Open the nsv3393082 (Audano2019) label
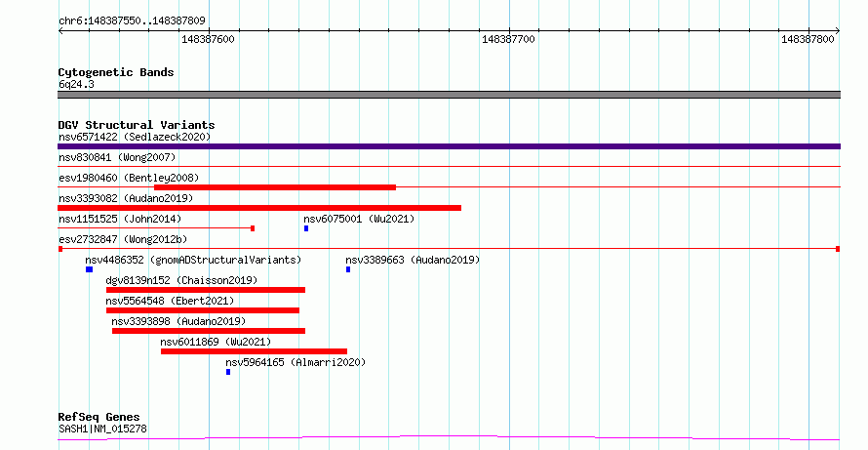The image size is (868, 450). [126, 198]
